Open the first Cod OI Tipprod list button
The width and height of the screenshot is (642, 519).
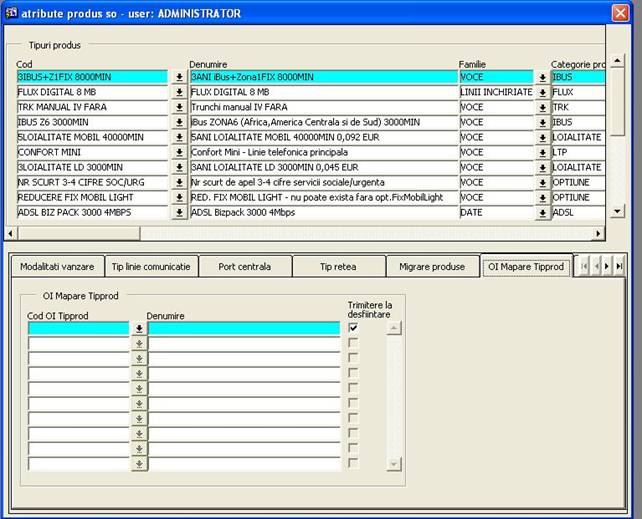(139, 328)
